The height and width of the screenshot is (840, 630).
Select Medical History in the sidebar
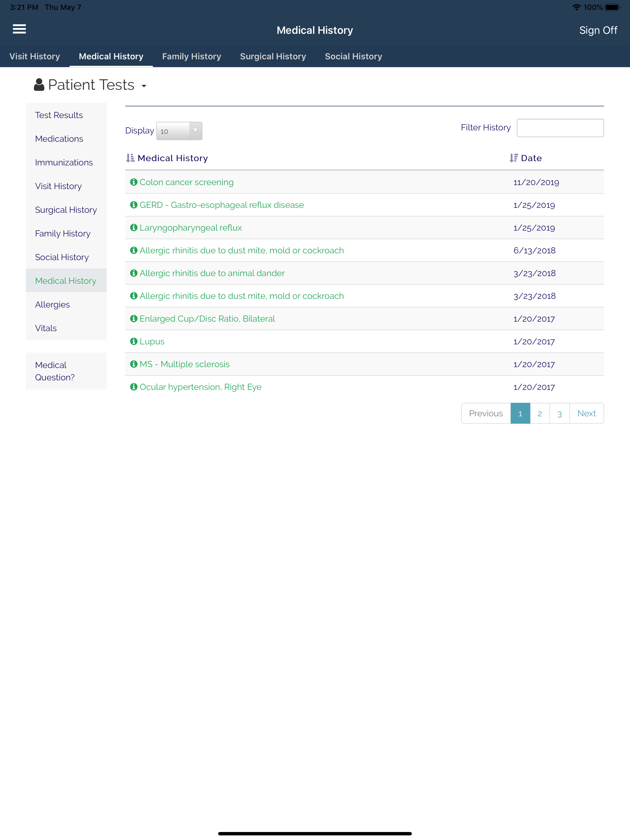tap(66, 281)
